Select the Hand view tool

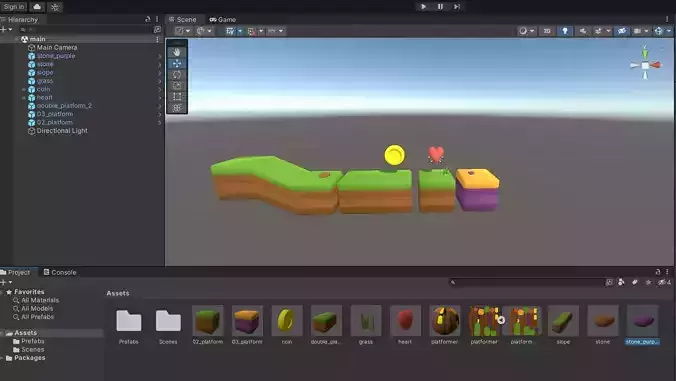[x=177, y=52]
